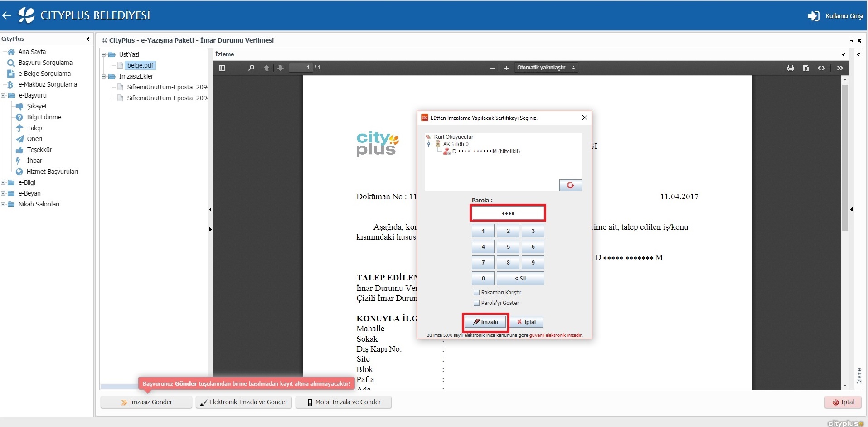
Task: Expand the e-Bilgi tree node
Action: (3, 182)
